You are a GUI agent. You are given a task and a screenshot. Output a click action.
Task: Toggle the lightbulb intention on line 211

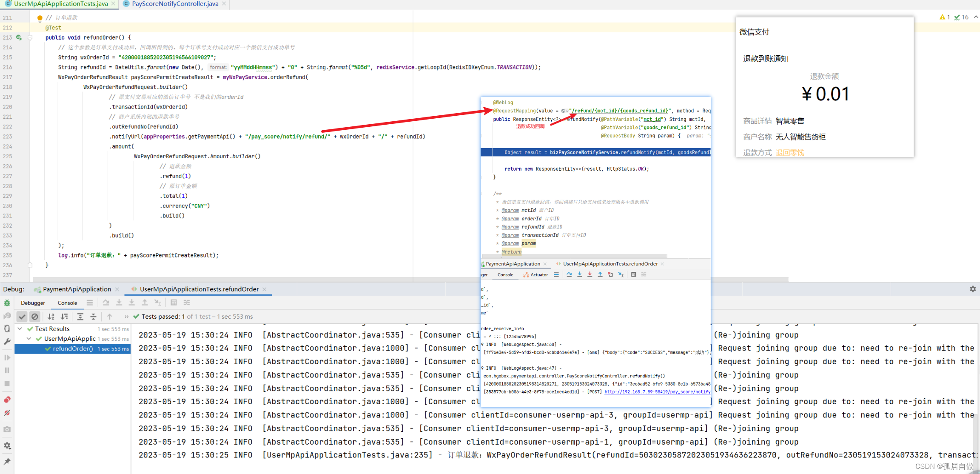tap(40, 18)
